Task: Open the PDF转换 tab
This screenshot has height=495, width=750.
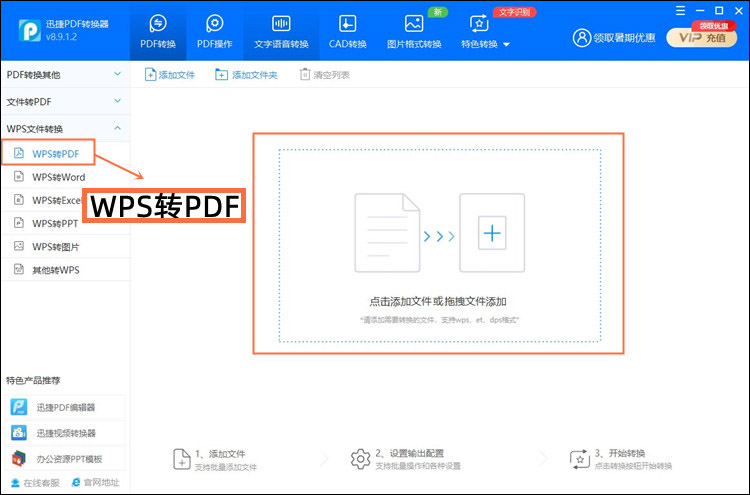Action: (x=158, y=32)
